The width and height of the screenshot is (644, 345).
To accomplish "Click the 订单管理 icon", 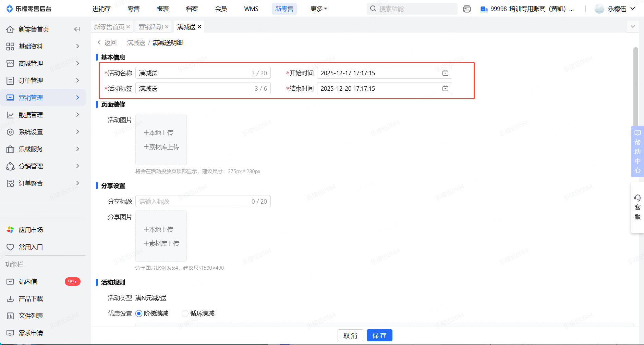I will 10,81.
